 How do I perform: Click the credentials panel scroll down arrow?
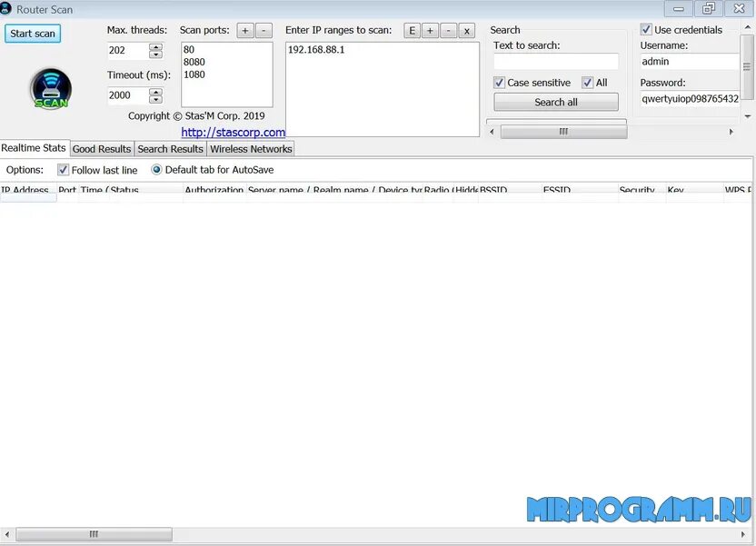pyautogui.click(x=747, y=116)
